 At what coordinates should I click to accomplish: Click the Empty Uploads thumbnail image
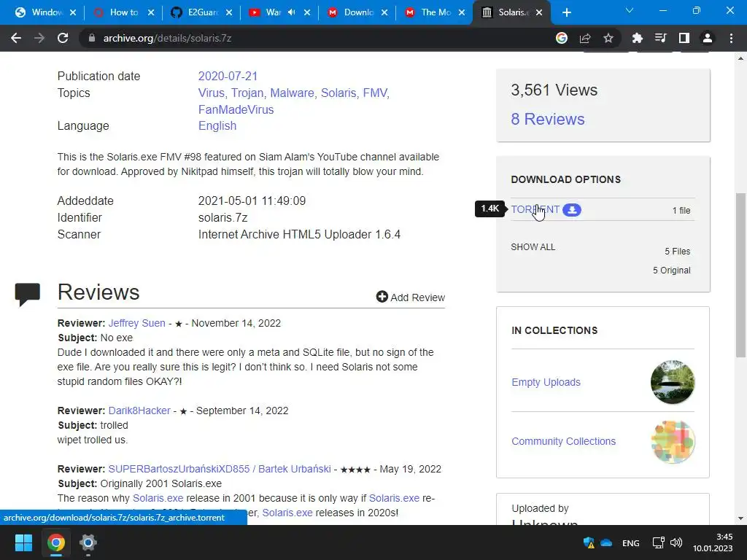coord(673,382)
